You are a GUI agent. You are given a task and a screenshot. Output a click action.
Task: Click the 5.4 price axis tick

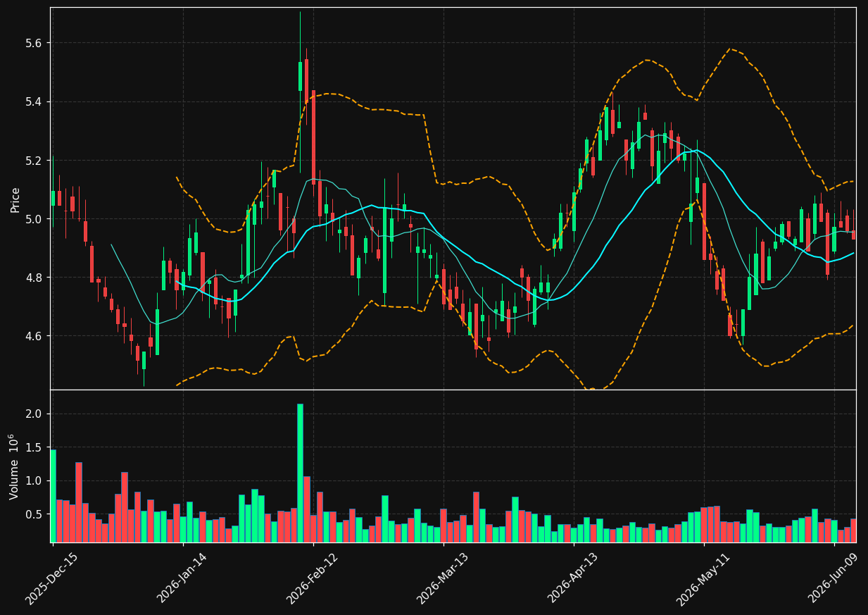point(34,102)
